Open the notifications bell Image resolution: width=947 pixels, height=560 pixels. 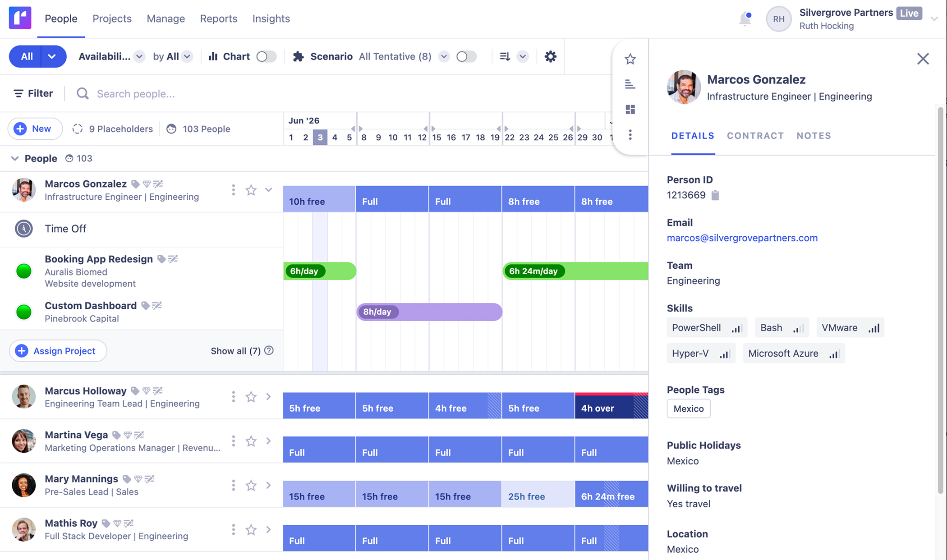(x=745, y=19)
